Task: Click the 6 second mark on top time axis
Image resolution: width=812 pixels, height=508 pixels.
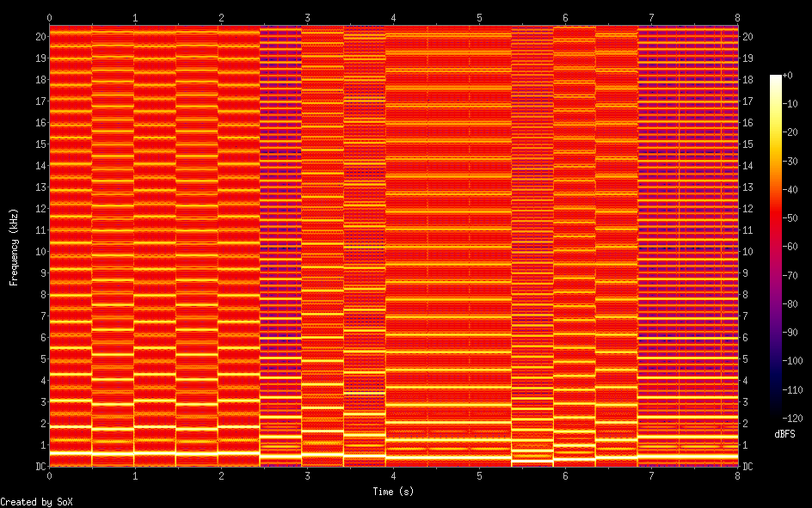Action: point(565,17)
